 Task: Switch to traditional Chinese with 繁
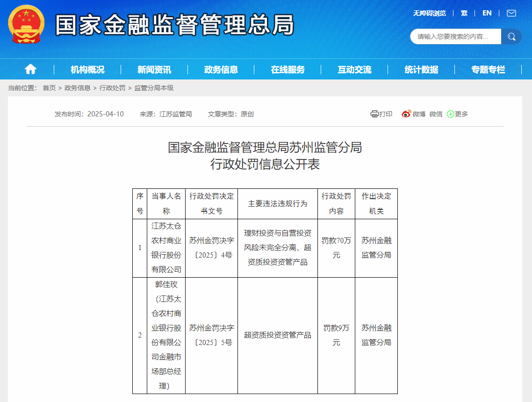[x=464, y=13]
